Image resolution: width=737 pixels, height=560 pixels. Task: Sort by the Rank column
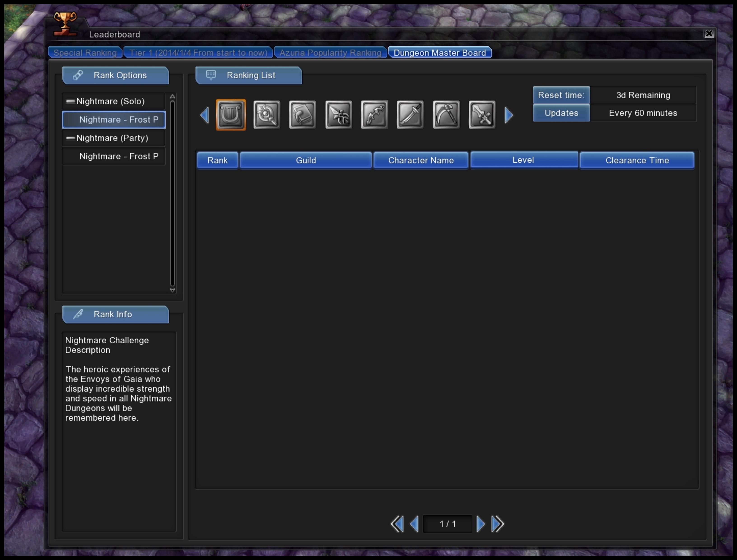tap(217, 160)
